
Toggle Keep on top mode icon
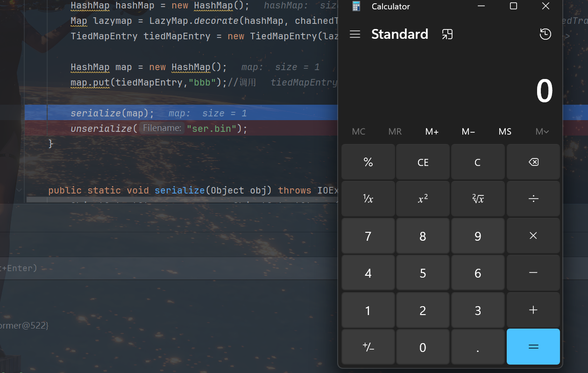[x=447, y=34]
